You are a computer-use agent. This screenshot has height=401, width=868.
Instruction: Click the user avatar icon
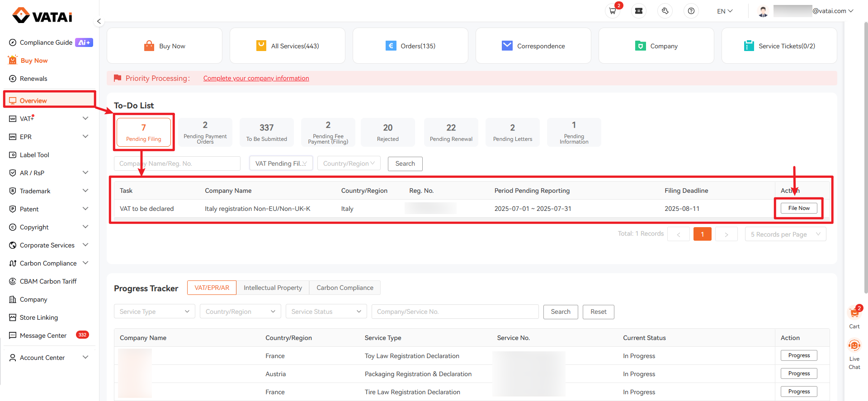click(763, 11)
